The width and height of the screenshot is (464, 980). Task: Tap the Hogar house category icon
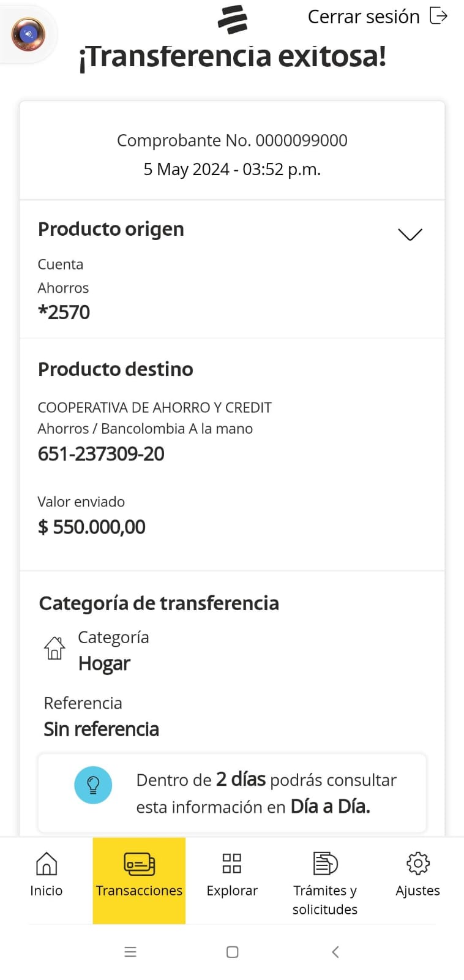coord(54,648)
